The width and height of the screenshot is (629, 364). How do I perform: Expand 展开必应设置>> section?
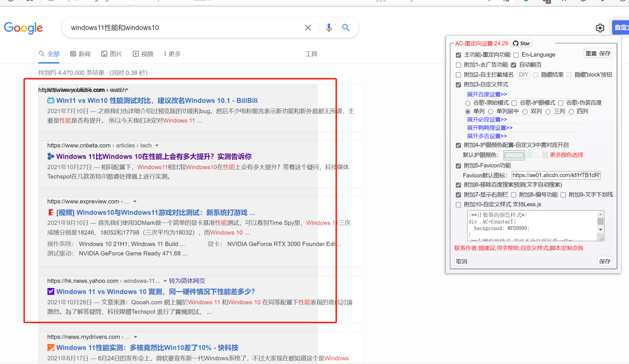(487, 119)
